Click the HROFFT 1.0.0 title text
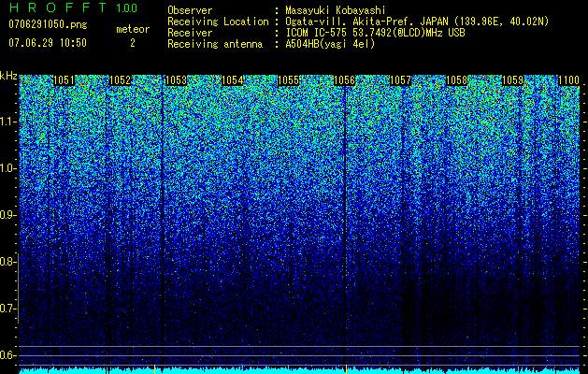Screen dimensions: 588x374 74,7
